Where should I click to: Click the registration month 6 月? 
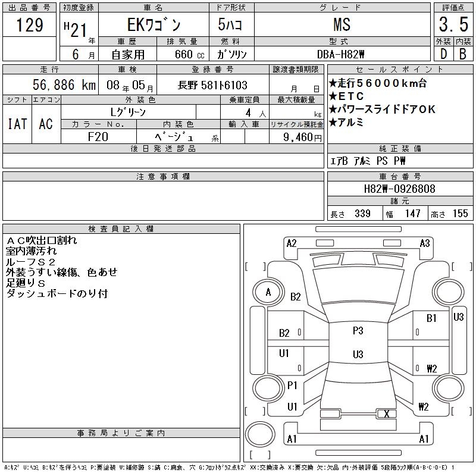[83, 55]
